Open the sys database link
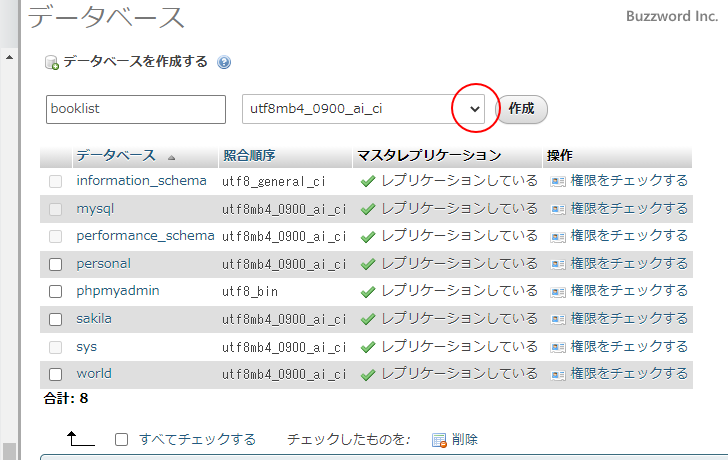This screenshot has height=460, width=728. (x=86, y=347)
